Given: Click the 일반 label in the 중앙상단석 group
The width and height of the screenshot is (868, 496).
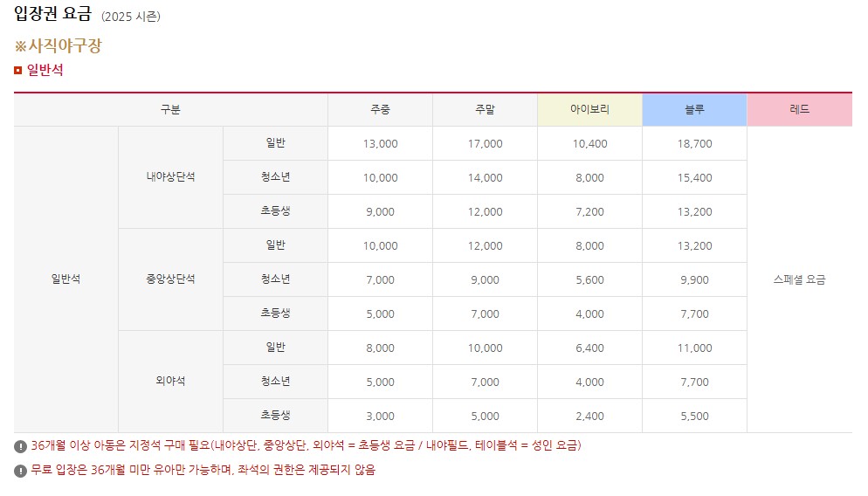Looking at the screenshot, I should pyautogui.click(x=275, y=245).
